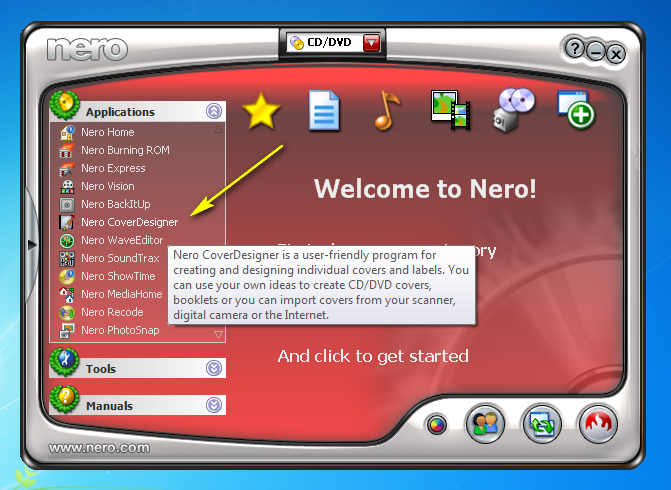
Task: Open the CD/DVD disc type dropdown
Action: [x=333, y=42]
